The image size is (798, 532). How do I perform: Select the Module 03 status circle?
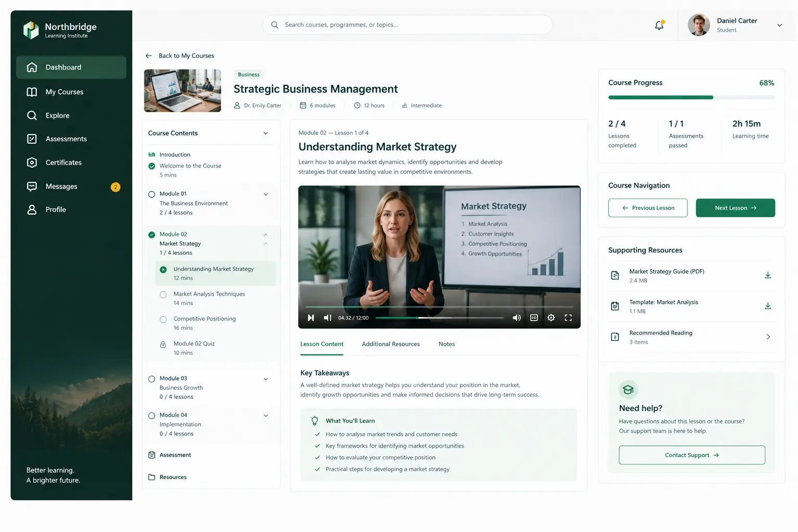[152, 379]
